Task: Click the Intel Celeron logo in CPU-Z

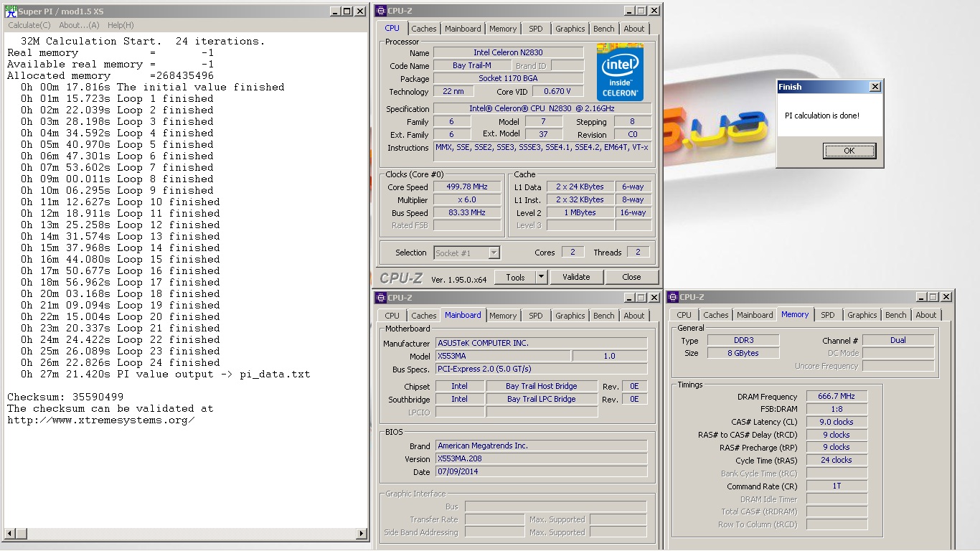Action: (620, 72)
